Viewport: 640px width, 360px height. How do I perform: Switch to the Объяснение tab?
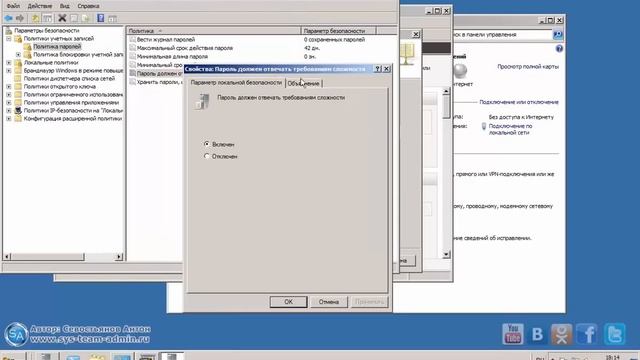pos(304,84)
